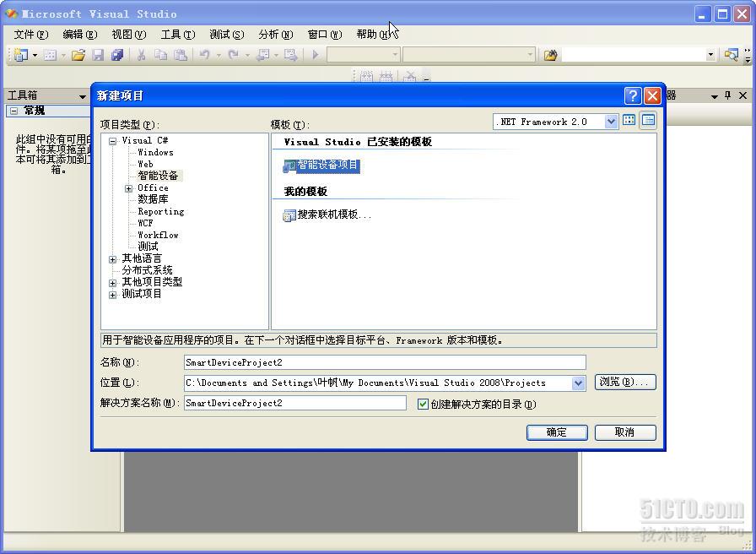
Task: Select the 智能设备项目 template
Action: pos(321,166)
